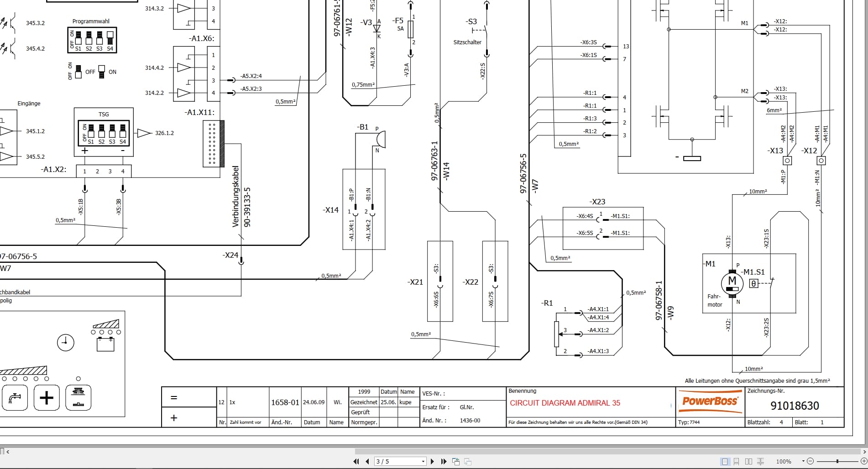Click the -X23 connector label
Image resolution: width=868 pixels, height=469 pixels.
click(597, 202)
